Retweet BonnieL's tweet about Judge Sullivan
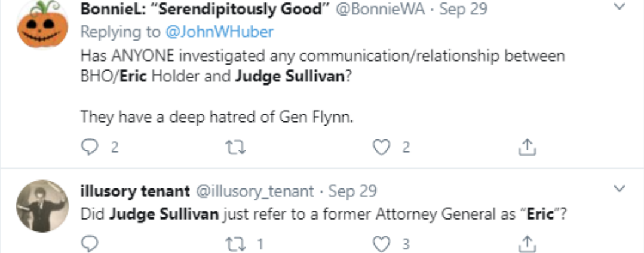The height and width of the screenshot is (253, 644). 237,148
